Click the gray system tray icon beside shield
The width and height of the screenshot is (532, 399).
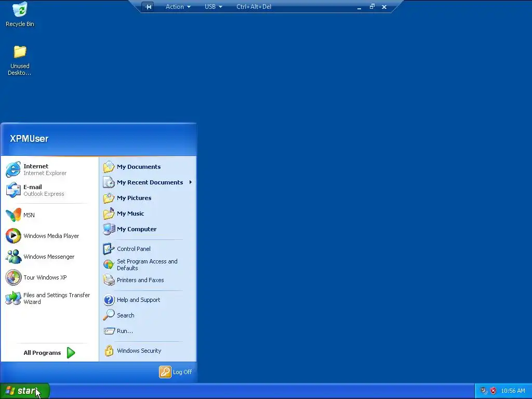[483, 391]
